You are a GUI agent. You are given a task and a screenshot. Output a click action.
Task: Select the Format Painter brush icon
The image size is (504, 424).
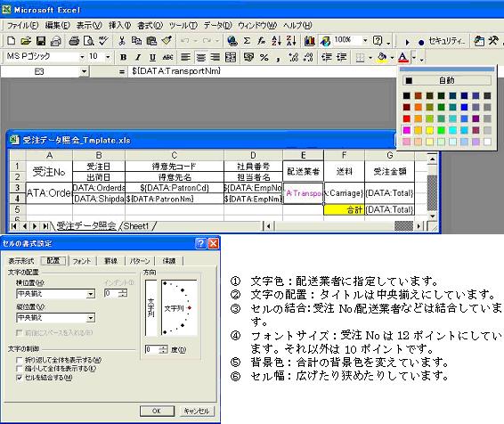167,41
